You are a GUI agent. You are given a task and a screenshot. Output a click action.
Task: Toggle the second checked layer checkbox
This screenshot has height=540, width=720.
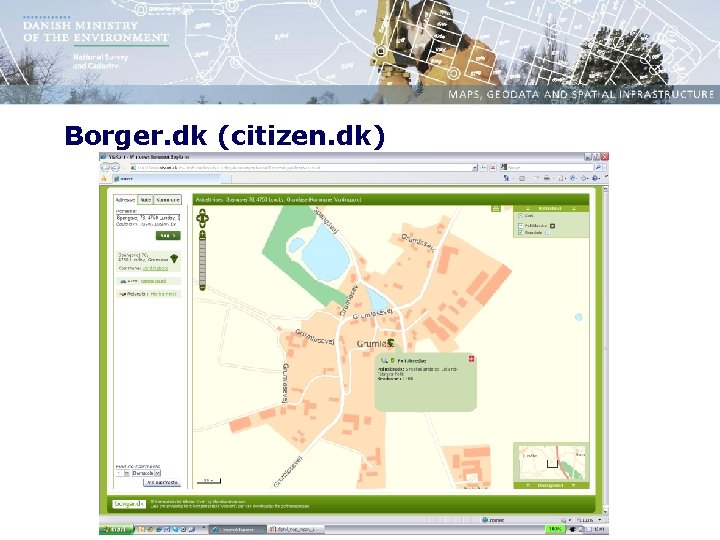(x=520, y=233)
